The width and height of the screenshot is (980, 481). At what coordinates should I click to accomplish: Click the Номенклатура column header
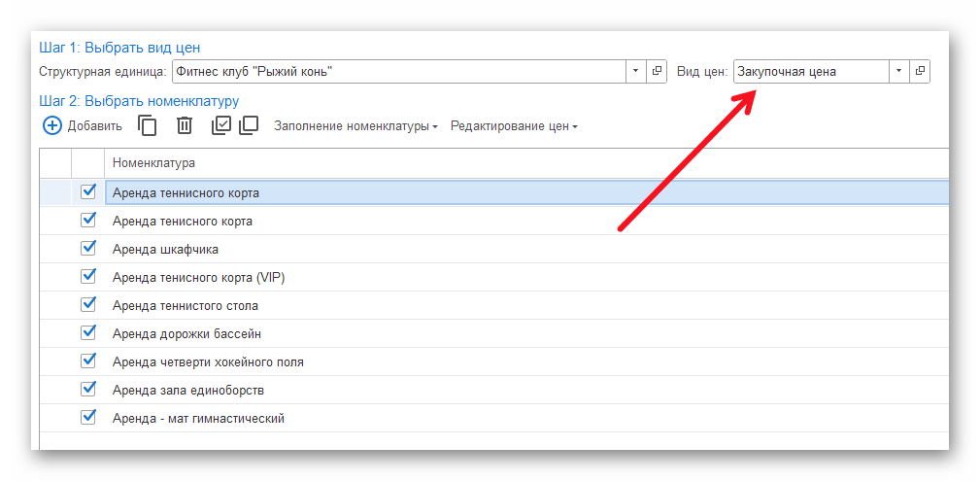[153, 162]
